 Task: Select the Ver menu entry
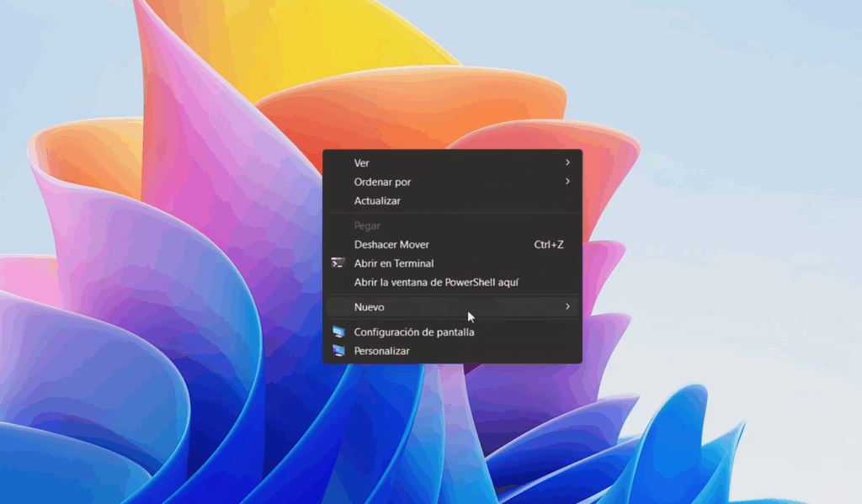click(362, 163)
